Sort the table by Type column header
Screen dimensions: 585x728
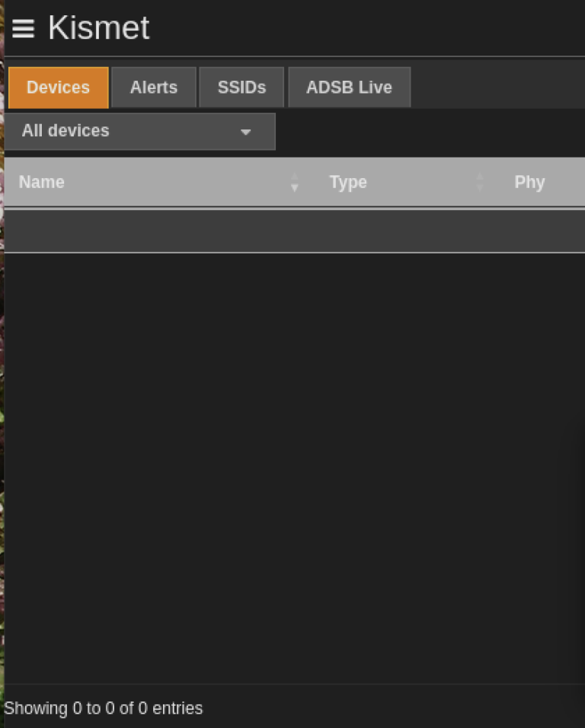tap(348, 182)
